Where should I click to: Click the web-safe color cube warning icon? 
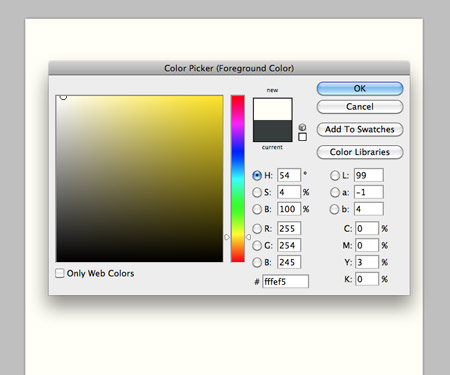coord(302,127)
